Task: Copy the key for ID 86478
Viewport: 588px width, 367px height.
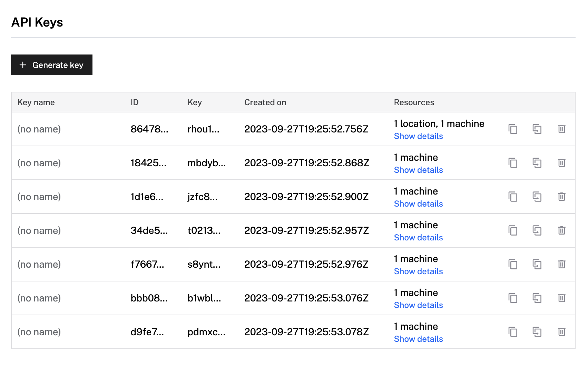Action: (x=513, y=129)
